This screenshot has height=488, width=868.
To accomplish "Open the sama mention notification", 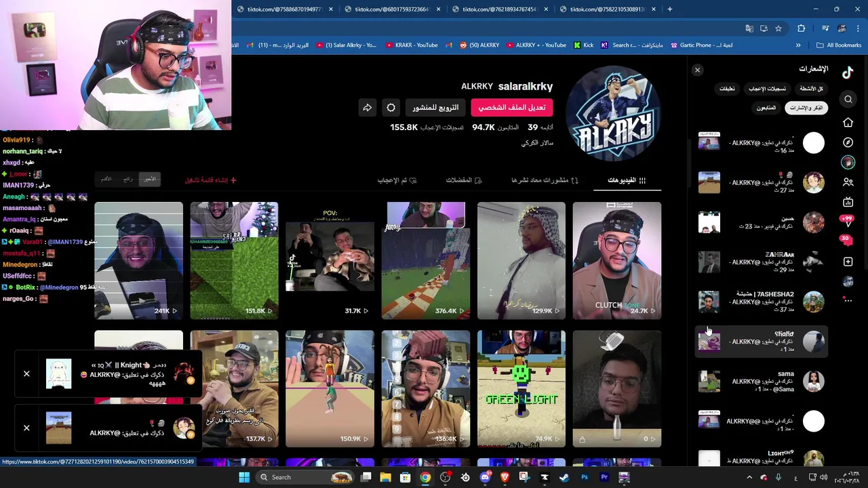I will (x=762, y=382).
